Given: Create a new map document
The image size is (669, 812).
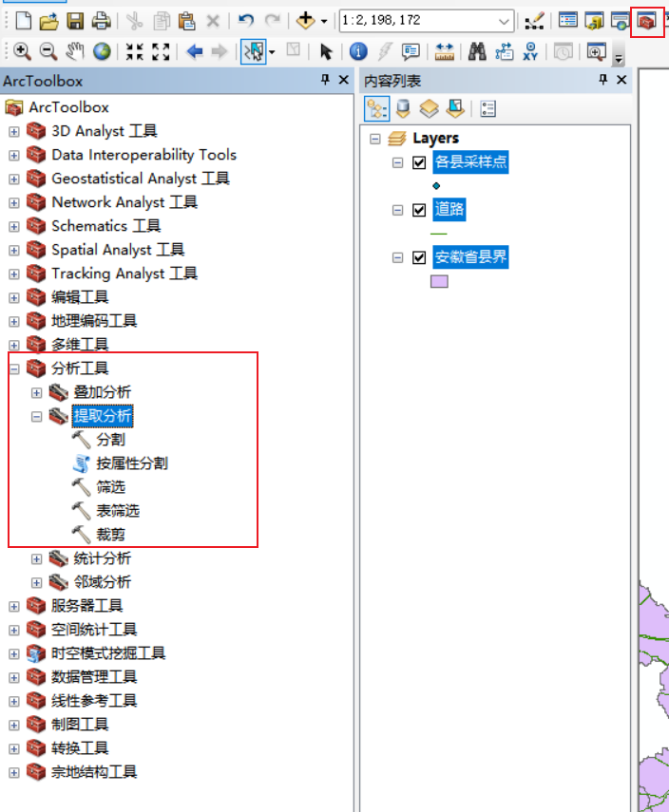Looking at the screenshot, I should point(24,21).
